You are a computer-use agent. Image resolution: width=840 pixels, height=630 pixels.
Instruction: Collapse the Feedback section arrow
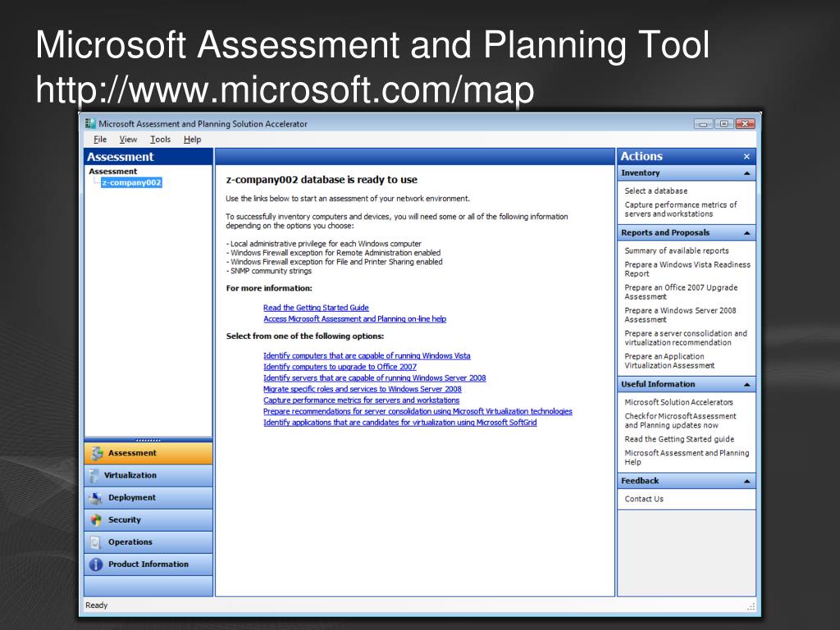tap(746, 481)
